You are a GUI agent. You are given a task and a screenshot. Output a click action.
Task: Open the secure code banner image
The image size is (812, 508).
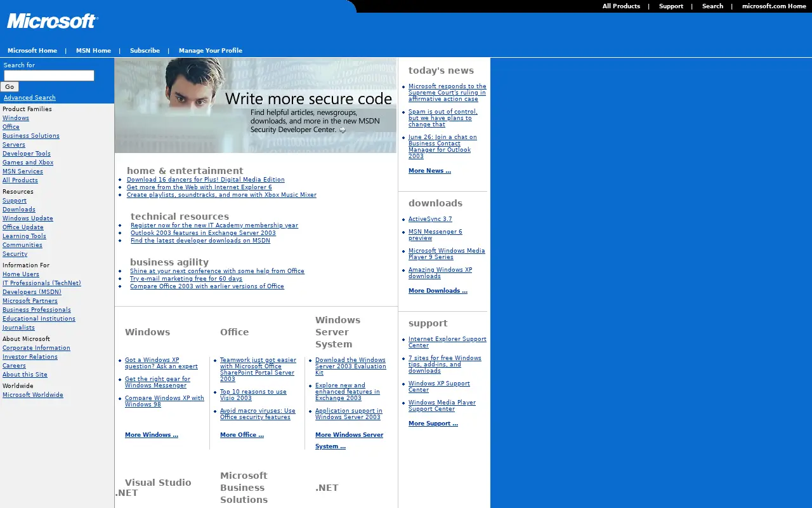click(x=256, y=105)
